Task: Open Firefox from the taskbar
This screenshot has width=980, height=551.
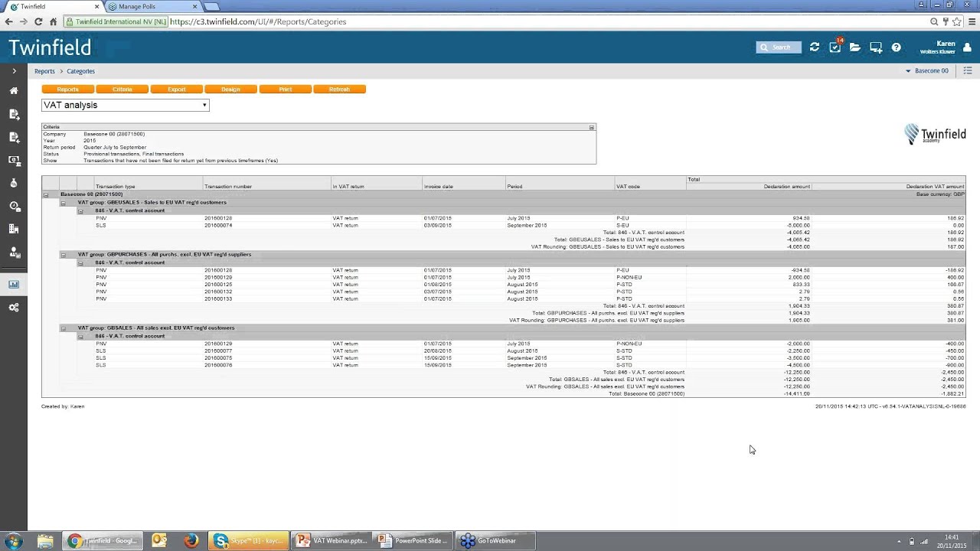Action: (x=191, y=541)
